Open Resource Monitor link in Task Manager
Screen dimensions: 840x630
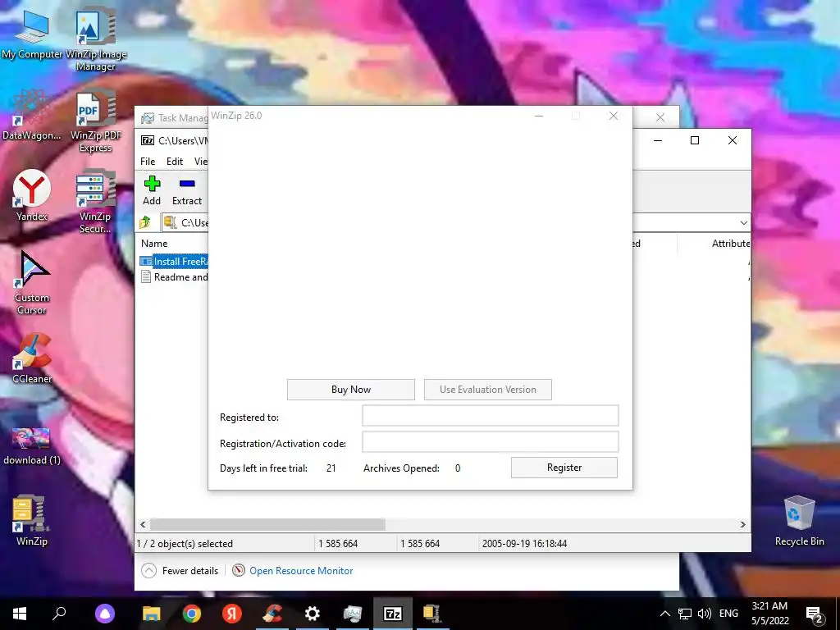[301, 571]
